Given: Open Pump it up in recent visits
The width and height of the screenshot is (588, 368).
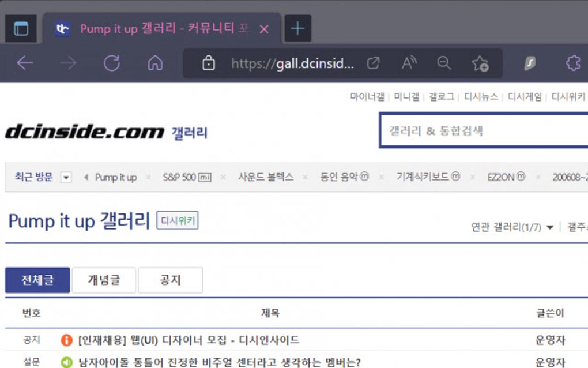Looking at the screenshot, I should tap(115, 177).
